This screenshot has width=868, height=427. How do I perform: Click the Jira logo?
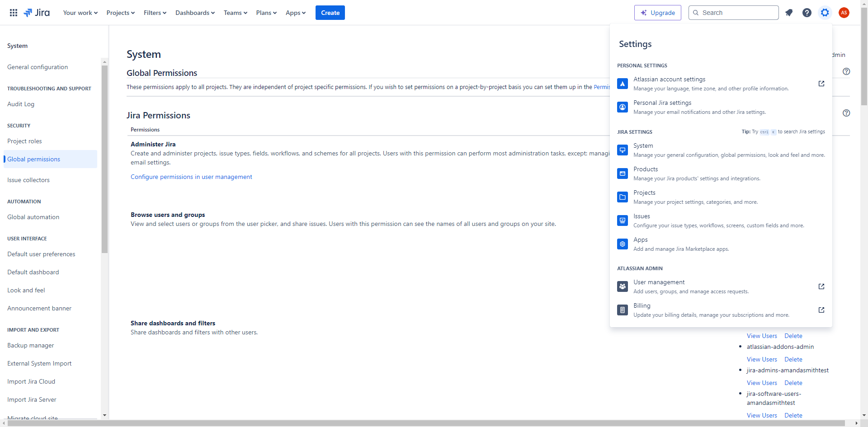[x=37, y=13]
